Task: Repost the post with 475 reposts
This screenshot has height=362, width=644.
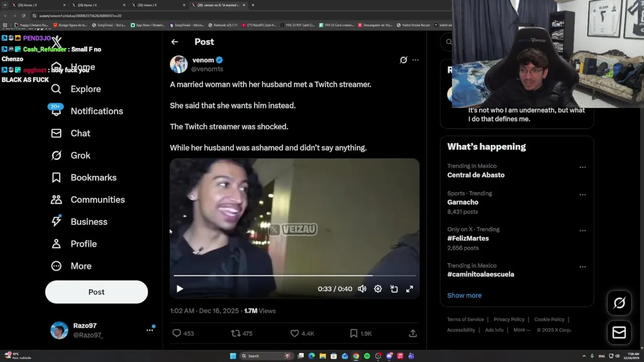Action: [x=242, y=333]
